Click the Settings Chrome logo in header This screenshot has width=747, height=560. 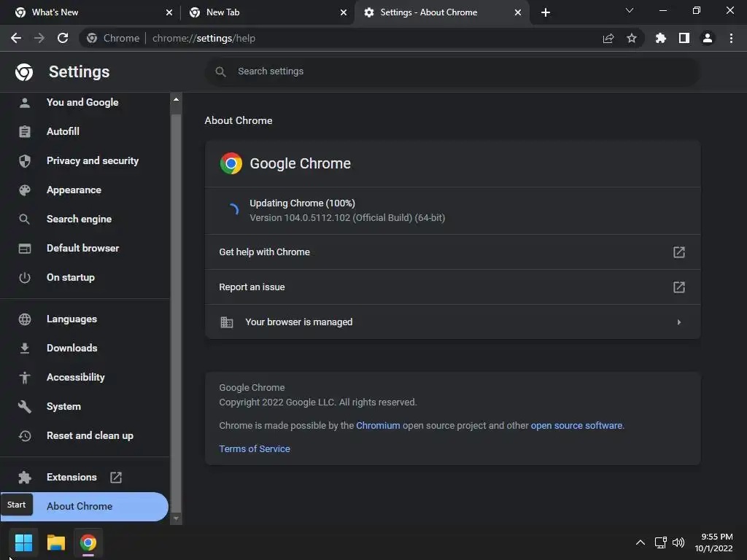(24, 72)
